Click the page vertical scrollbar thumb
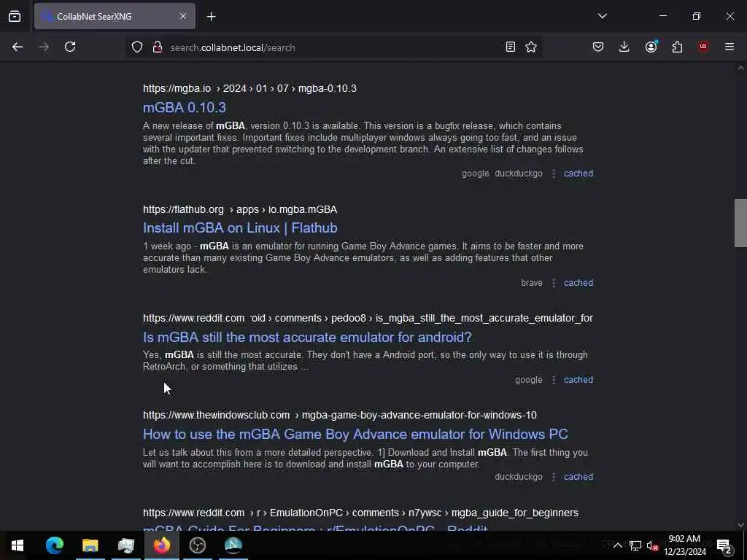Image resolution: width=747 pixels, height=560 pixels. (x=740, y=223)
